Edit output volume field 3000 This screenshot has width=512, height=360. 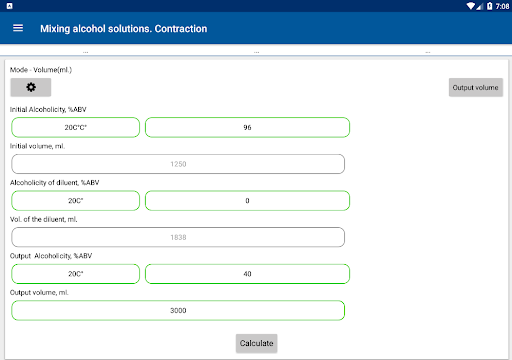point(178,311)
